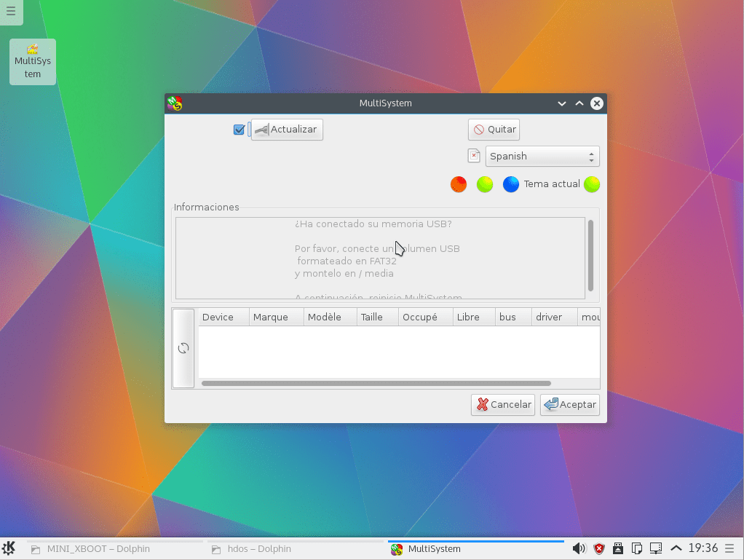Image resolution: width=744 pixels, height=560 pixels.
Task: Click the MultiSystem window title text
Action: (386, 103)
